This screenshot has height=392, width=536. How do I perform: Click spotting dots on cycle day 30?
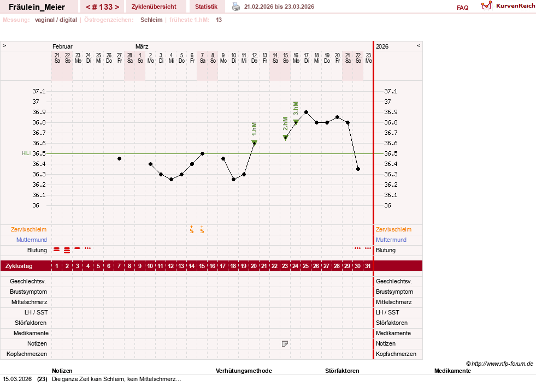(x=357, y=248)
